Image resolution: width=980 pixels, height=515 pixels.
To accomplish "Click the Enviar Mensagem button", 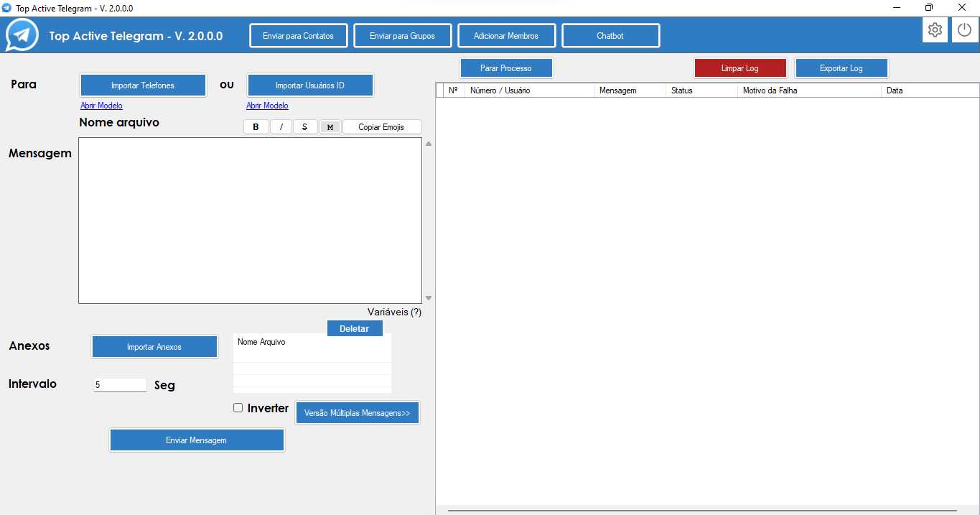I will pos(197,440).
